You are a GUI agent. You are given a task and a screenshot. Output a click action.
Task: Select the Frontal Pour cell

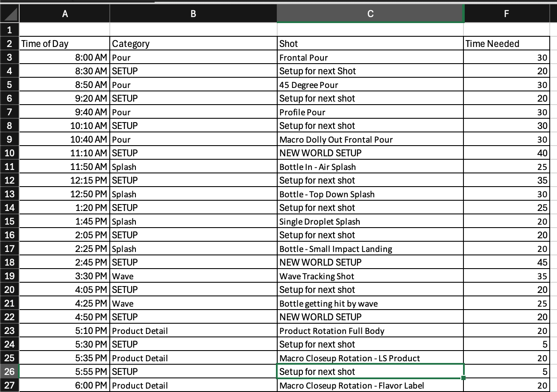click(x=370, y=58)
